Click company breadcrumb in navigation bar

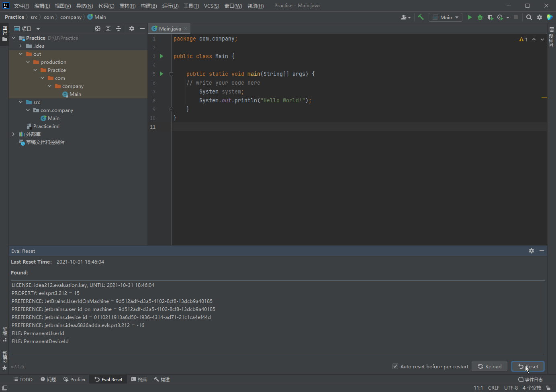[x=71, y=17]
